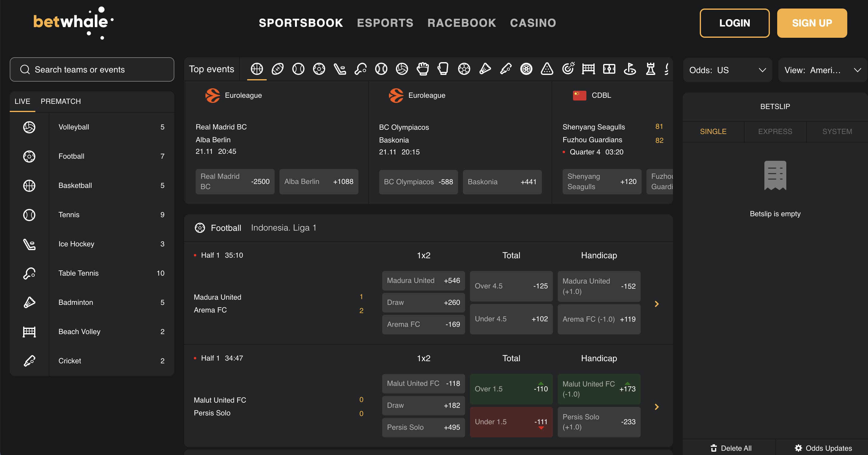Viewport: 868px width, 455px height.
Task: Select the SYSTEM betslip tab
Action: [837, 131]
